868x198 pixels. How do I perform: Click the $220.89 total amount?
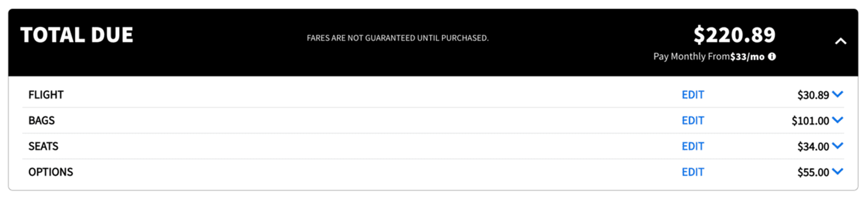735,35
